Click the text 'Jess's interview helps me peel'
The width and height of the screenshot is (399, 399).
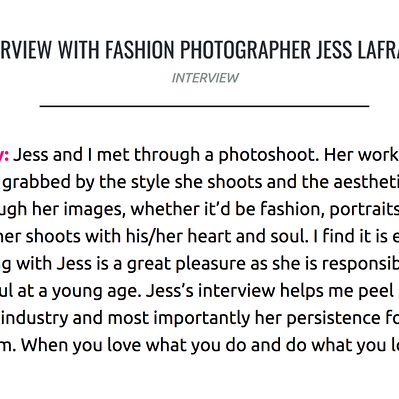[x=270, y=291]
